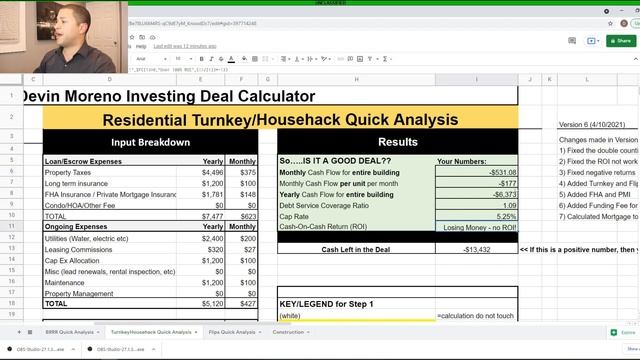This screenshot has width=640, height=360.
Task: Check the cloud save status icon
Action: point(153,37)
